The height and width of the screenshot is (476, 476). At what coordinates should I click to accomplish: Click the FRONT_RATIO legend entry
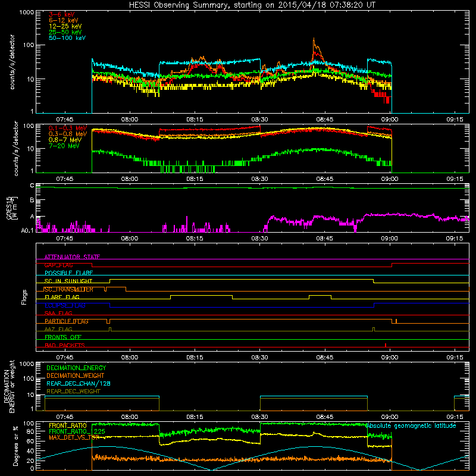point(68,425)
